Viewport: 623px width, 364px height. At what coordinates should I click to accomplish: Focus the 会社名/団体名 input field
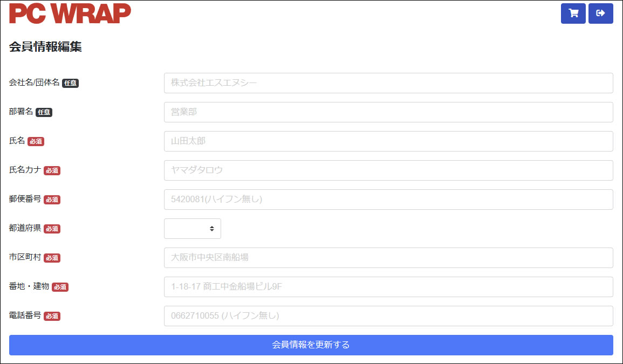click(x=388, y=83)
